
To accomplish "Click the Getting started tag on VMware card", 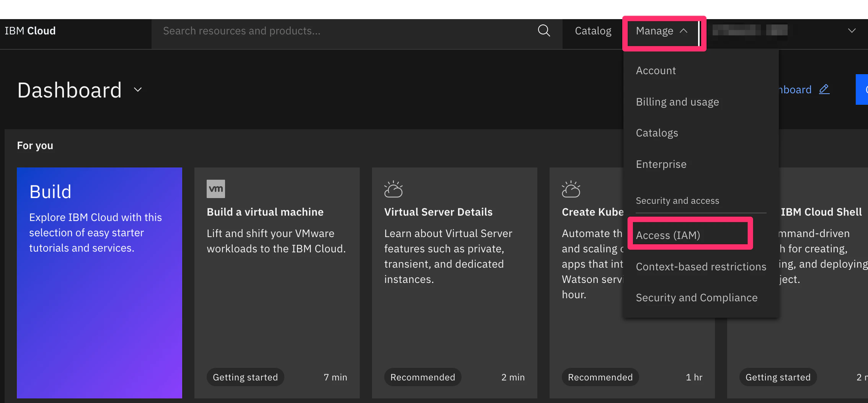I will click(x=245, y=377).
